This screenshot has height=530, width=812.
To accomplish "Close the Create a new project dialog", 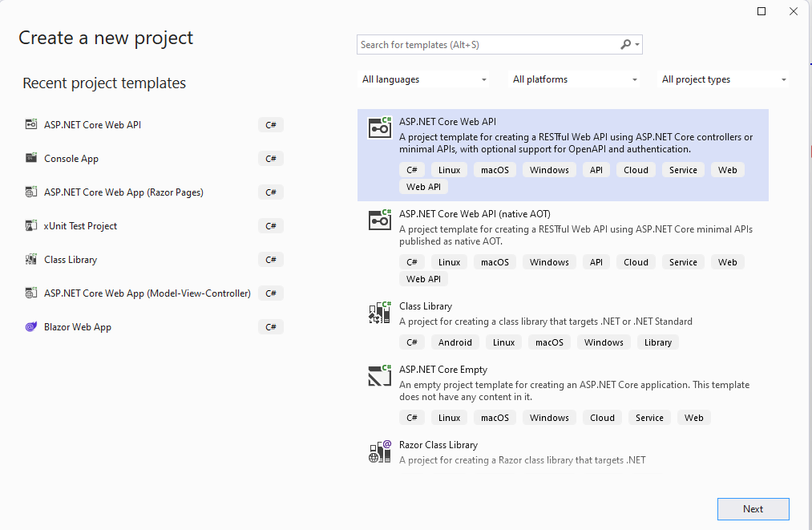I will click(x=794, y=11).
